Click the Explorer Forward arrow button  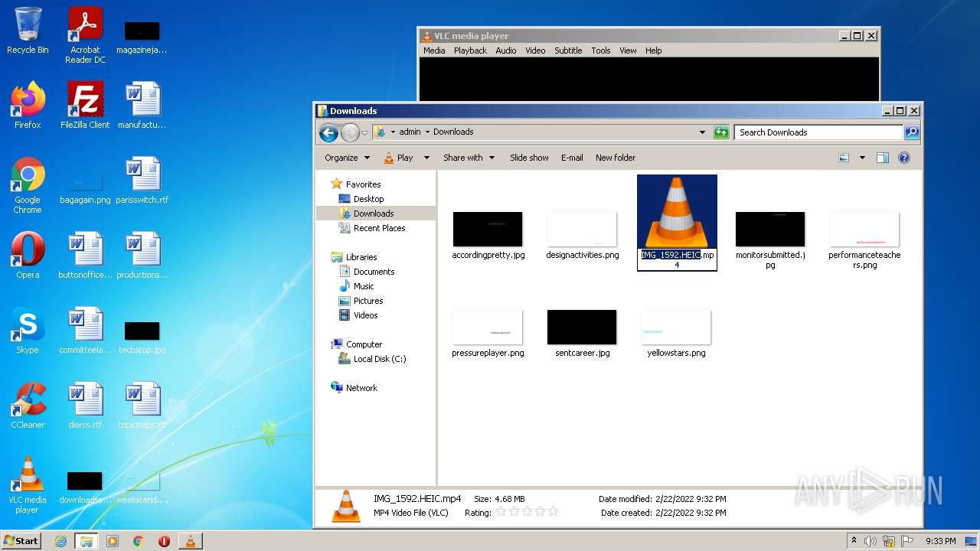[x=350, y=132]
